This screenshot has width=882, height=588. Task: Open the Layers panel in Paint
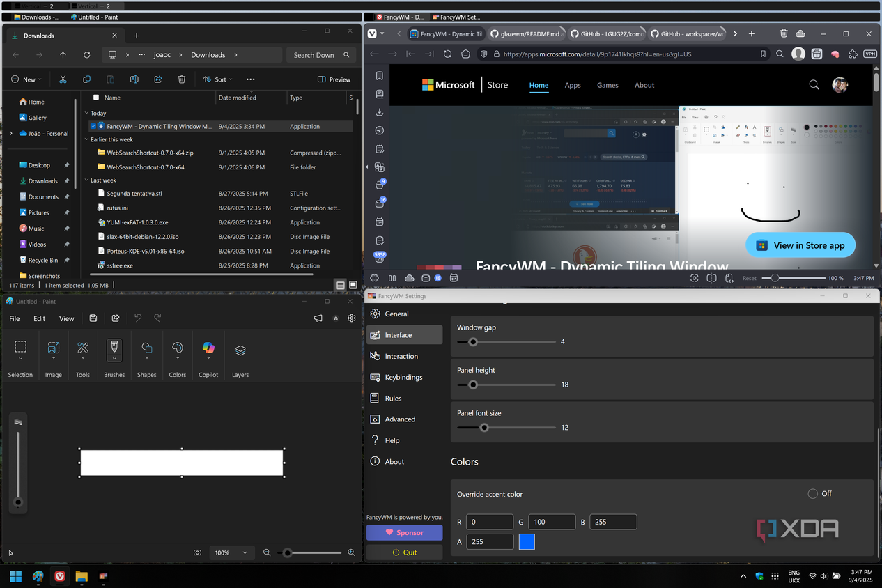(240, 350)
